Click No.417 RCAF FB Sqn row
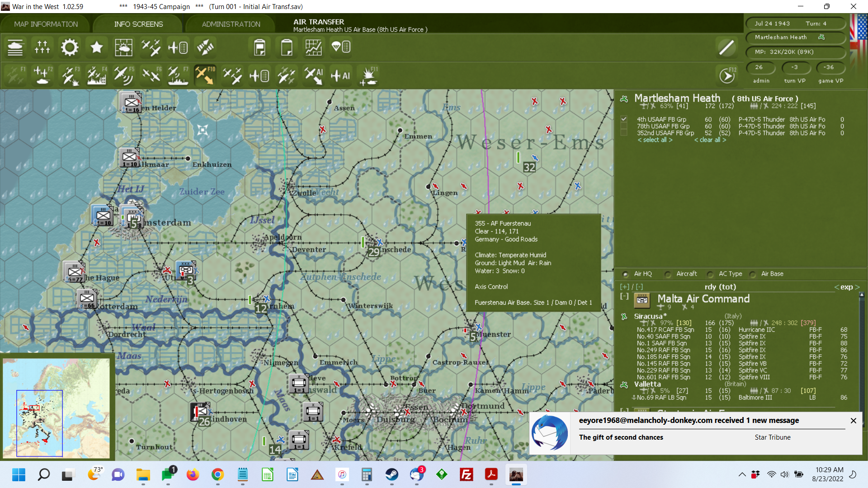868x488 pixels. point(741,330)
